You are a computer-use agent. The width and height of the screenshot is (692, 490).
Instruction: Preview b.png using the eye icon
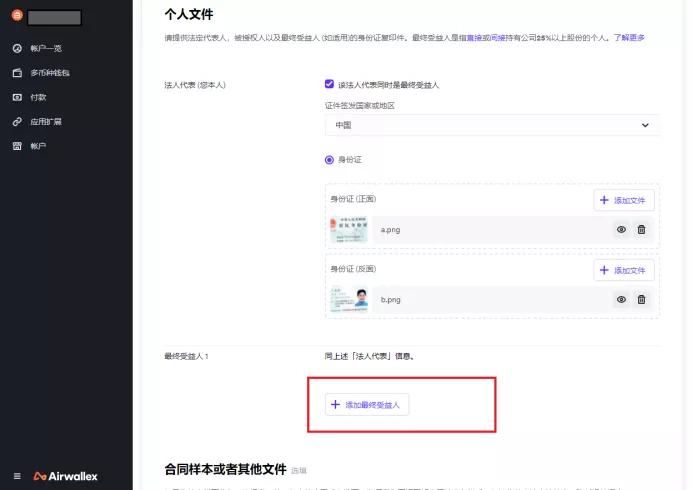[x=621, y=299]
